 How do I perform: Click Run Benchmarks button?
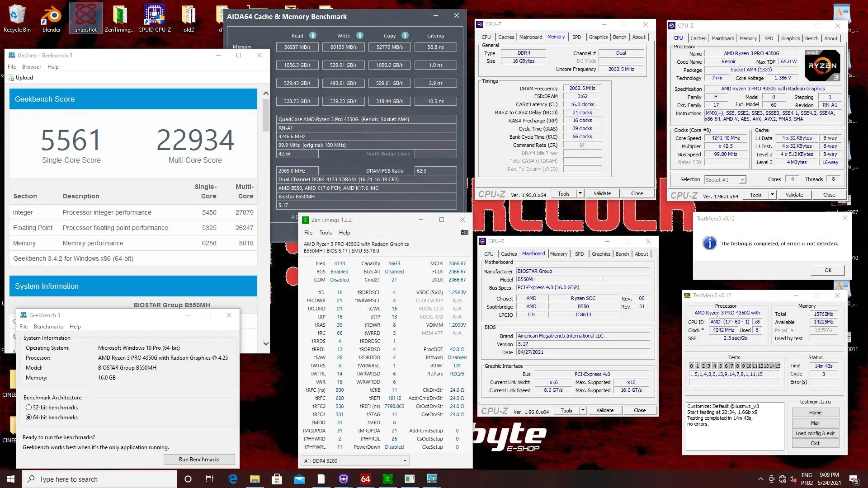coord(199,460)
